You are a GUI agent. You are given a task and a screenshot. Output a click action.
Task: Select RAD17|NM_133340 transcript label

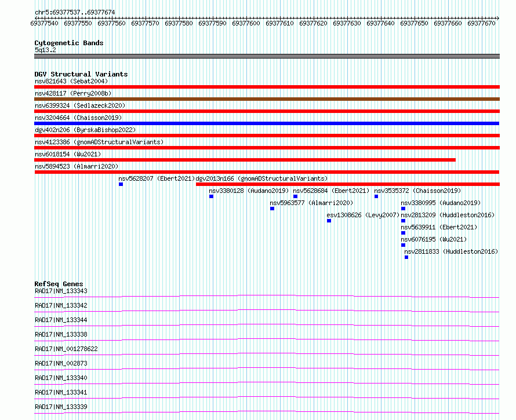[61, 378]
